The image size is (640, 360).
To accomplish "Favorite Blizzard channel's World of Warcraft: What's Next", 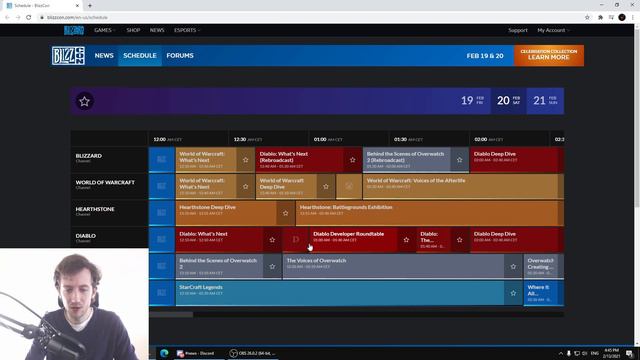I will point(245,160).
